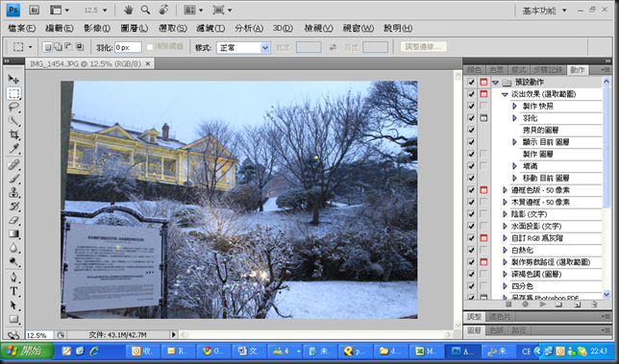Select the Brush tool

click(x=13, y=179)
